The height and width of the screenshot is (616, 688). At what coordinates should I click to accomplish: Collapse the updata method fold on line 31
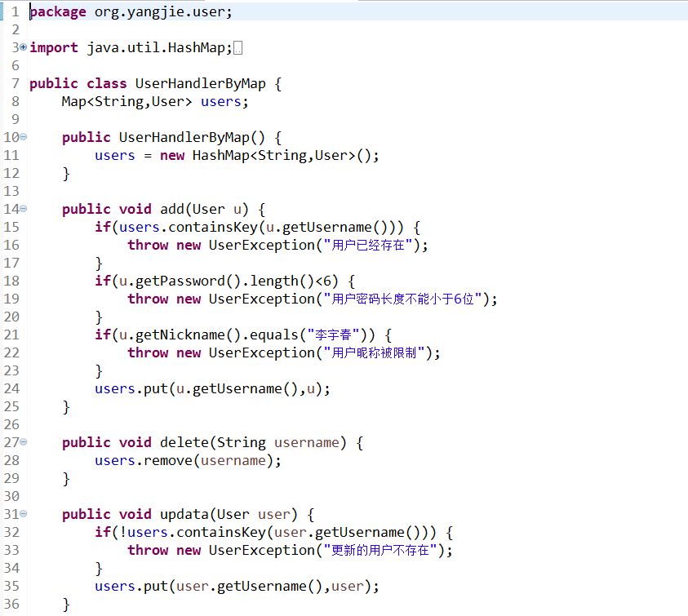(23, 513)
